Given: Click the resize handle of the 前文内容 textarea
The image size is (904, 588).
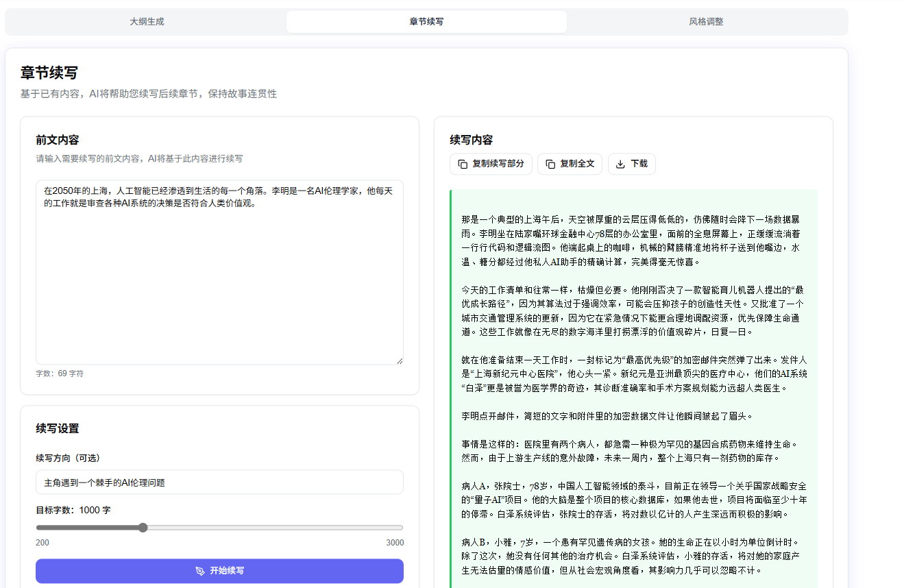Looking at the screenshot, I should [400, 361].
